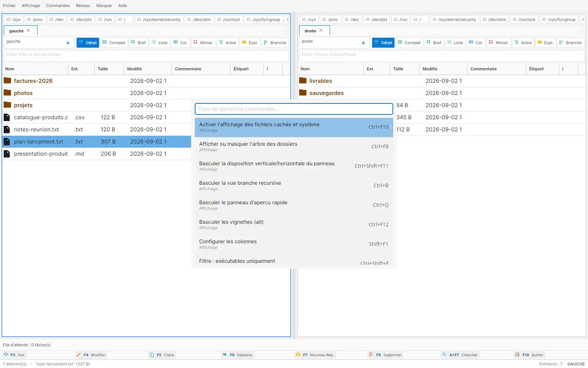Open the Aide menu
The image size is (588, 368).
tap(123, 6)
